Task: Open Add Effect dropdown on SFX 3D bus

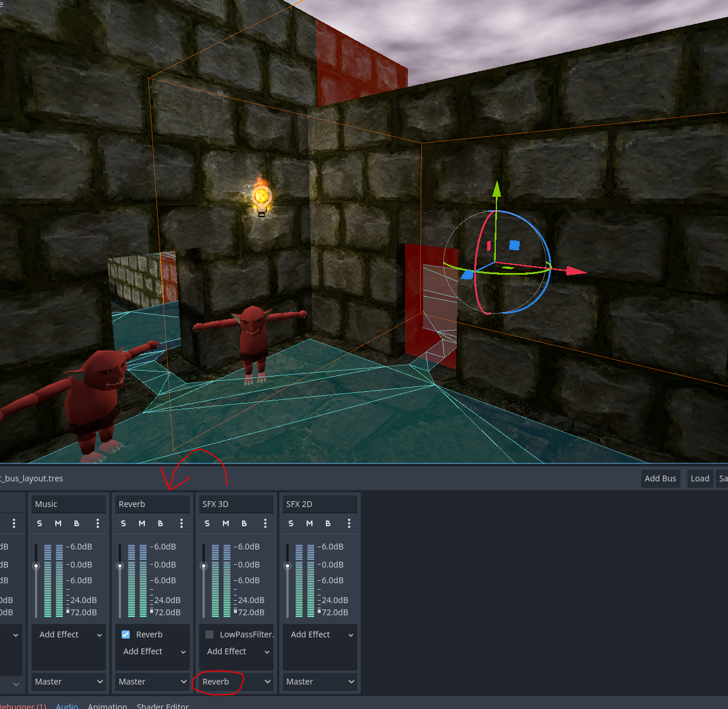Action: 237,651
